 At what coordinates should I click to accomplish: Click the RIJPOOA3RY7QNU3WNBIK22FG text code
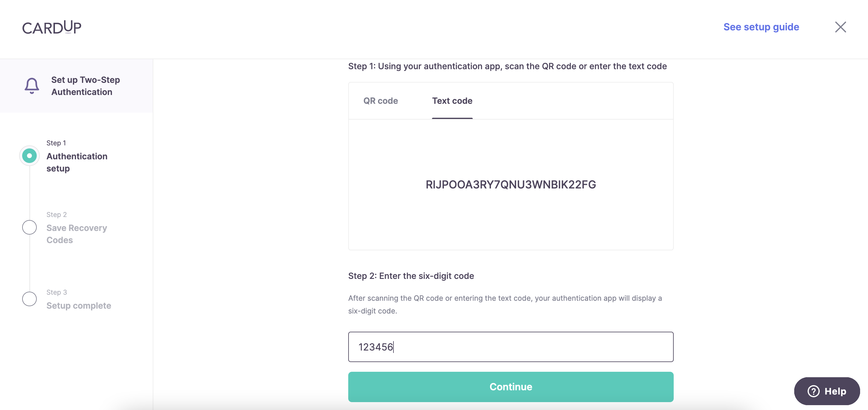pyautogui.click(x=510, y=184)
